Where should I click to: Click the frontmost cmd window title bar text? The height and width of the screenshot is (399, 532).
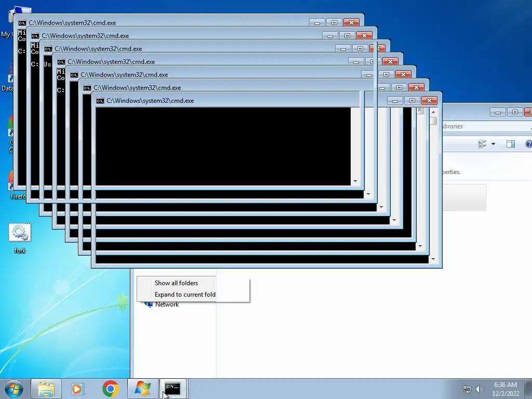(x=150, y=101)
